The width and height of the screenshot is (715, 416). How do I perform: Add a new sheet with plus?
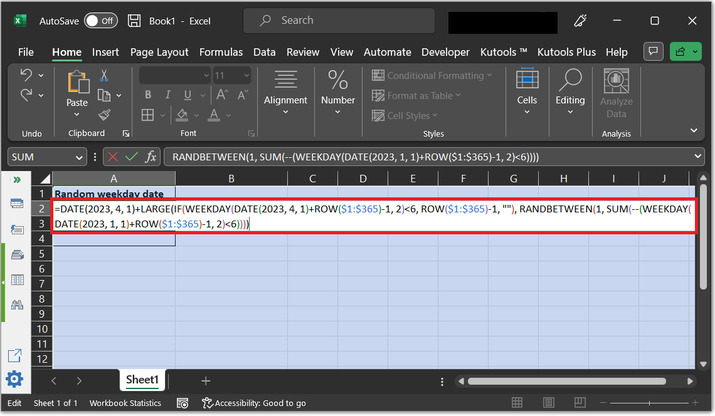pos(206,380)
